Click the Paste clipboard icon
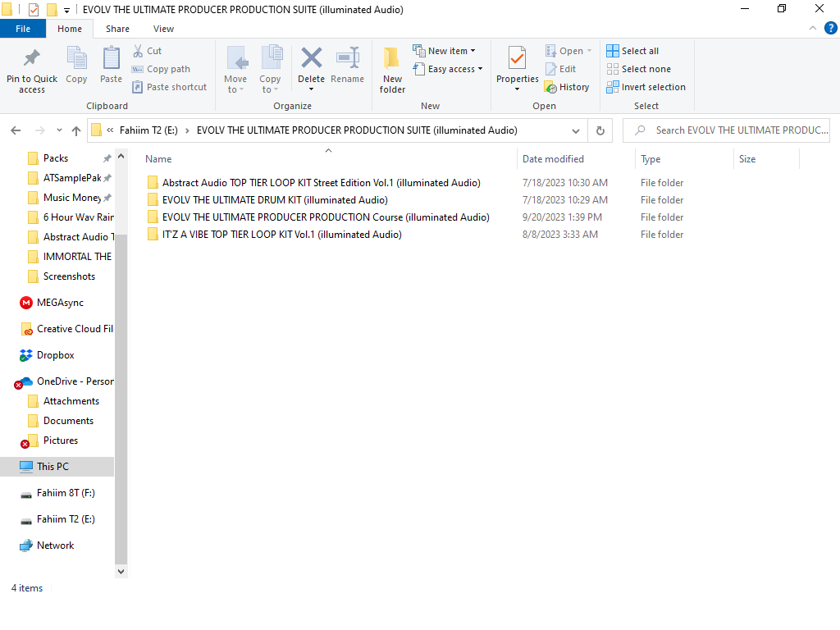 point(111,58)
